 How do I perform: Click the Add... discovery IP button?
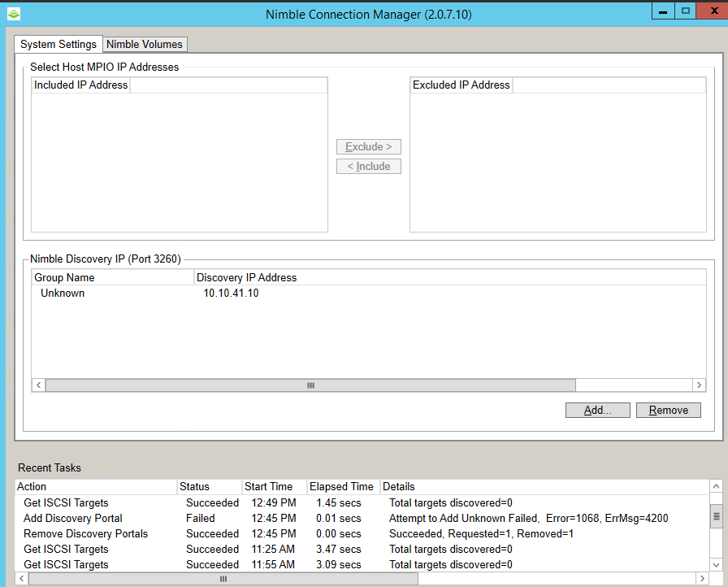point(597,410)
